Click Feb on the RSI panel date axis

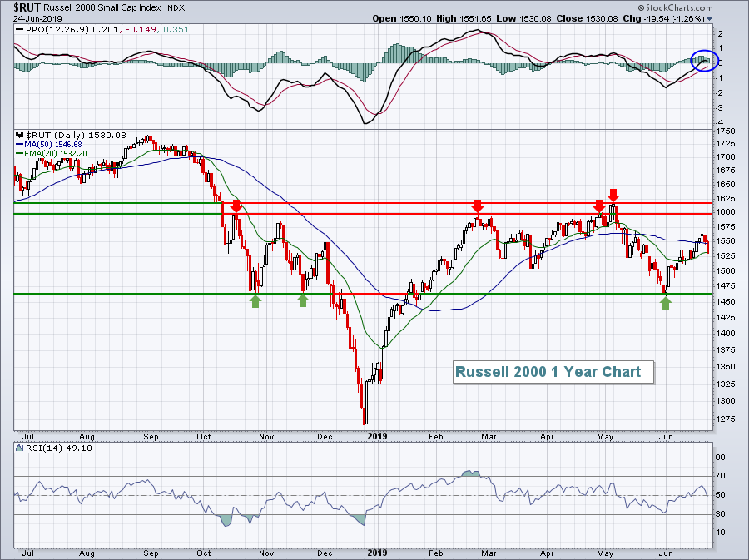(x=436, y=554)
